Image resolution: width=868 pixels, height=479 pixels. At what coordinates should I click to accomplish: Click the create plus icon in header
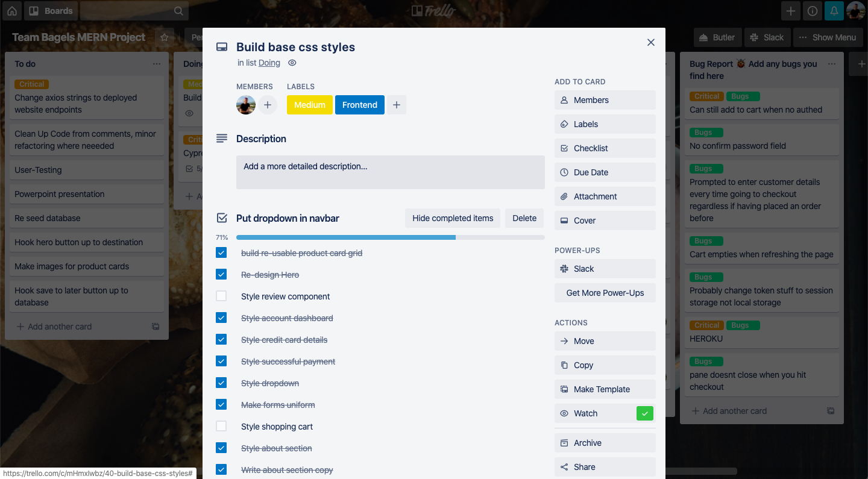(x=791, y=11)
